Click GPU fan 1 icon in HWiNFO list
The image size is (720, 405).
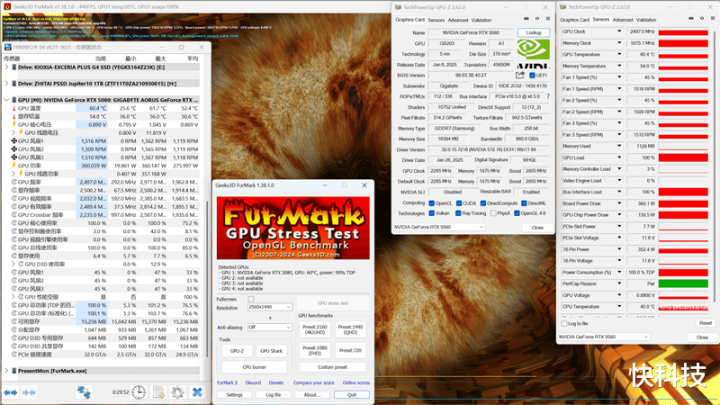[x=14, y=141]
